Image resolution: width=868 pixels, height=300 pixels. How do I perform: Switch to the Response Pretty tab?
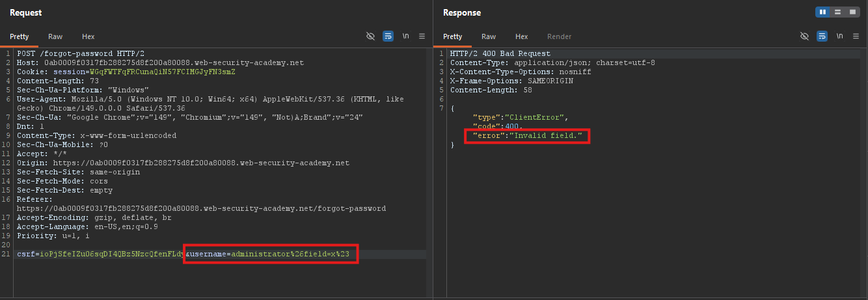[452, 37]
